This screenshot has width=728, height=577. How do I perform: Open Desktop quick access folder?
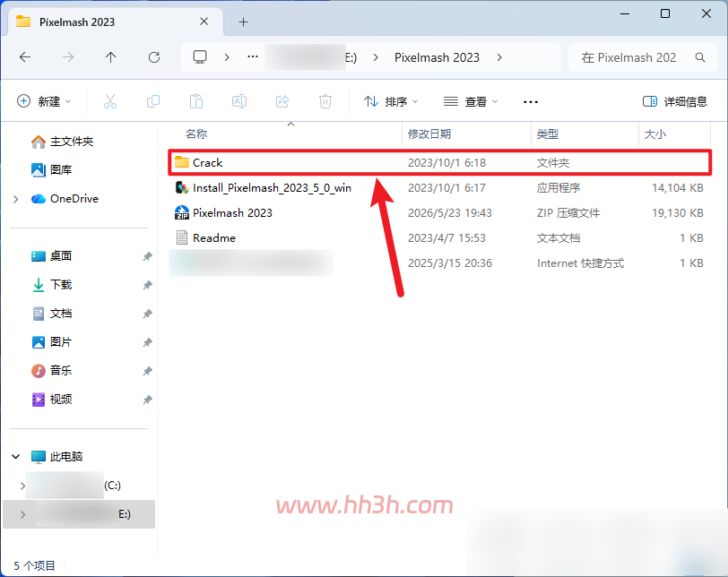[51, 256]
